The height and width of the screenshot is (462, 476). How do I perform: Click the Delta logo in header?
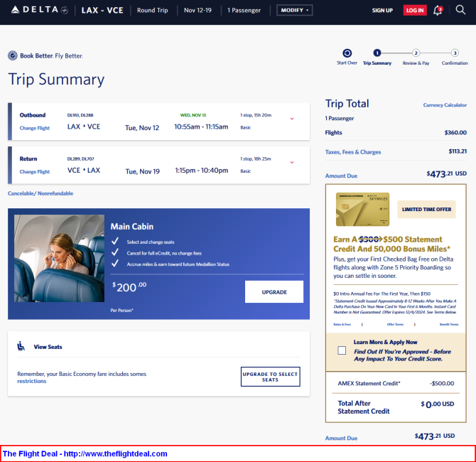click(39, 10)
